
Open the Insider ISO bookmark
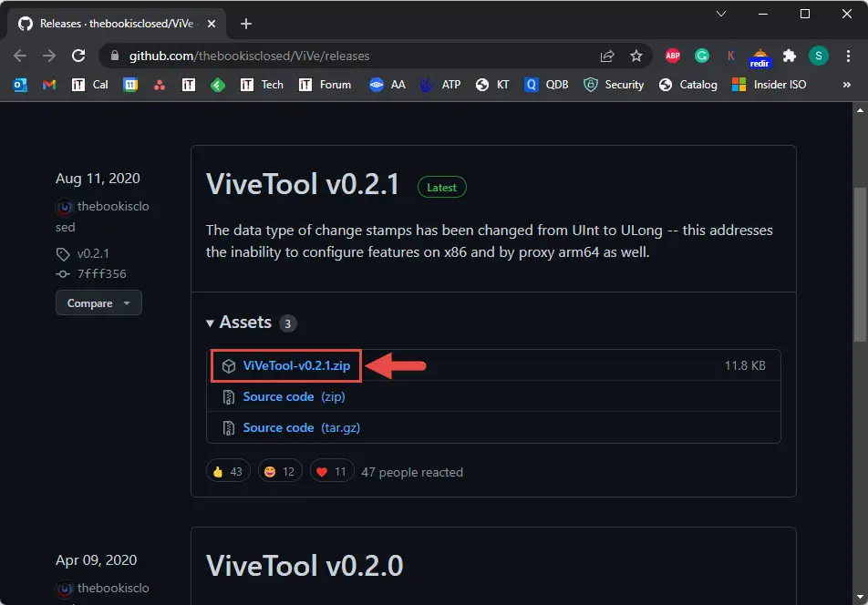click(769, 85)
